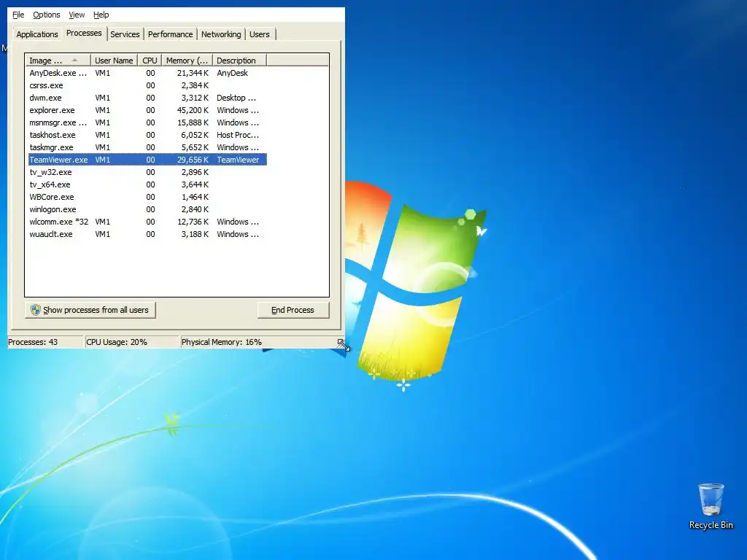The height and width of the screenshot is (560, 747).
Task: Open the Performance tab
Action: (170, 34)
